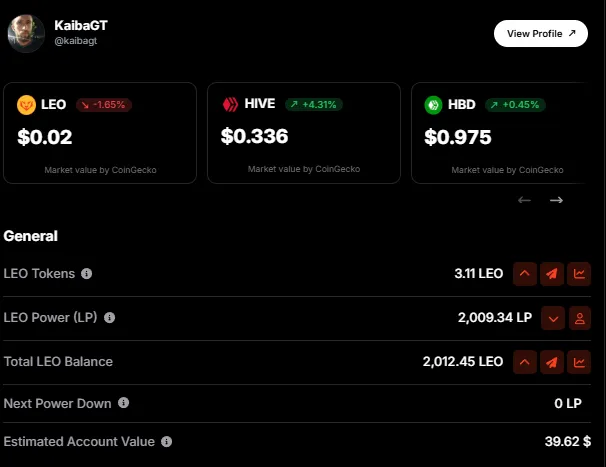This screenshot has width=606, height=467.
Task: Click info icon beside LEO Power (LP)
Action: tap(109, 318)
